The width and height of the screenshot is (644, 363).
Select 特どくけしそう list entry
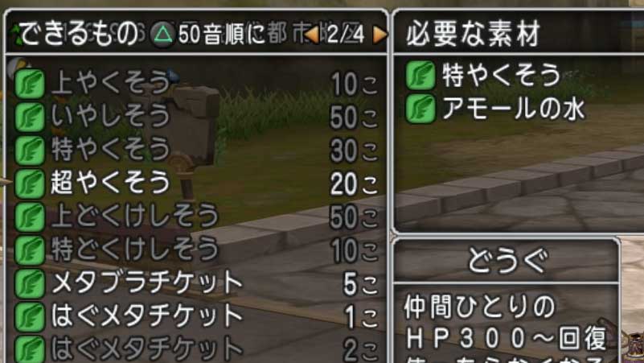coord(196,250)
